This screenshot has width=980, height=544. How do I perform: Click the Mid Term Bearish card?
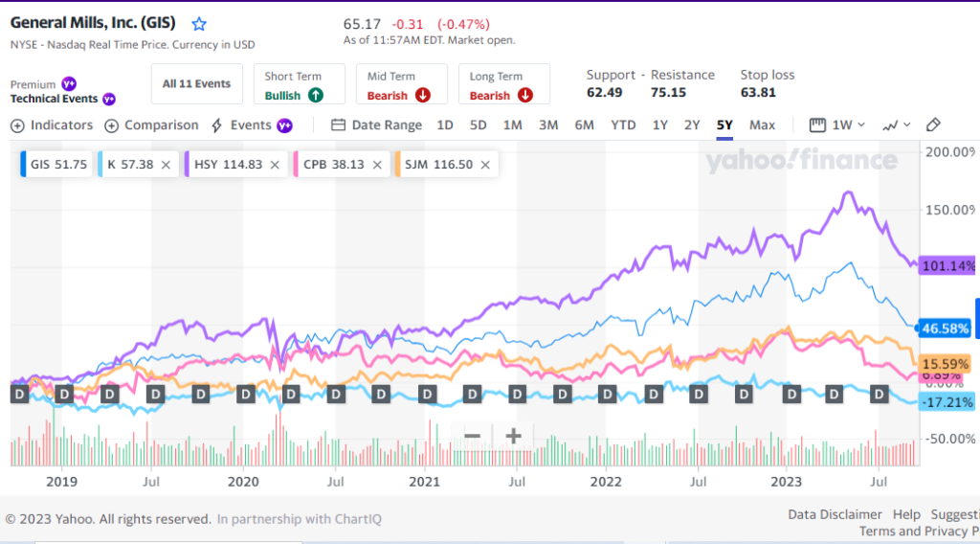pos(402,83)
